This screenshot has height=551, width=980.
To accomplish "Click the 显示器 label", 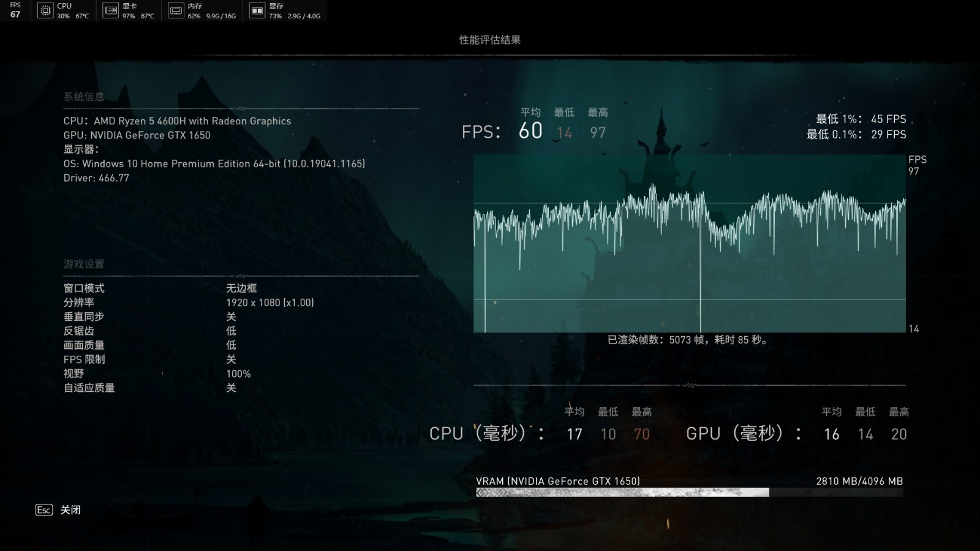I will (81, 149).
